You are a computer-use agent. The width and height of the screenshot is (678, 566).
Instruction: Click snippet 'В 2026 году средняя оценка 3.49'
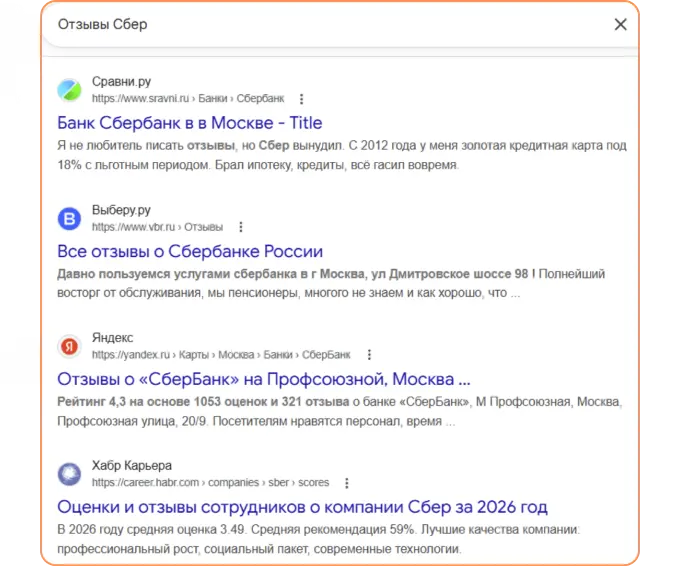tap(319, 539)
